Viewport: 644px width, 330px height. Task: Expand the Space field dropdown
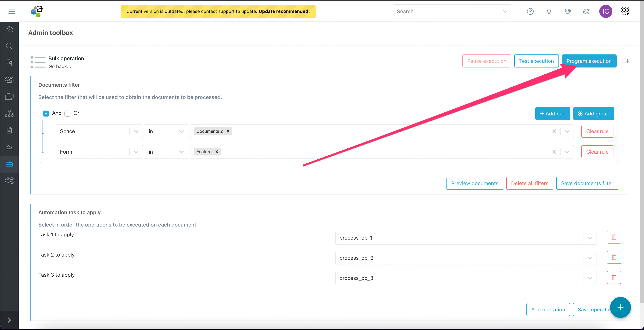[x=136, y=131]
